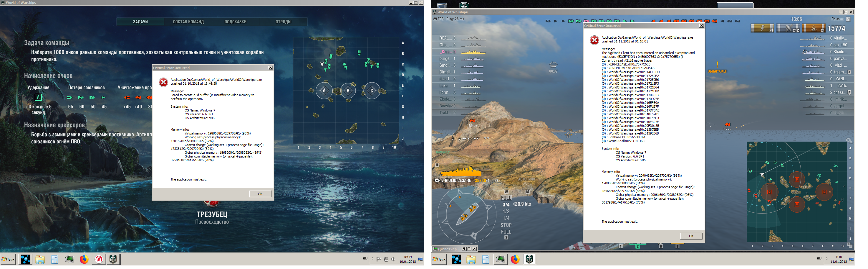Select capture point C on loading screen map
Screen dimensions: 868x269
pyautogui.click(x=372, y=91)
